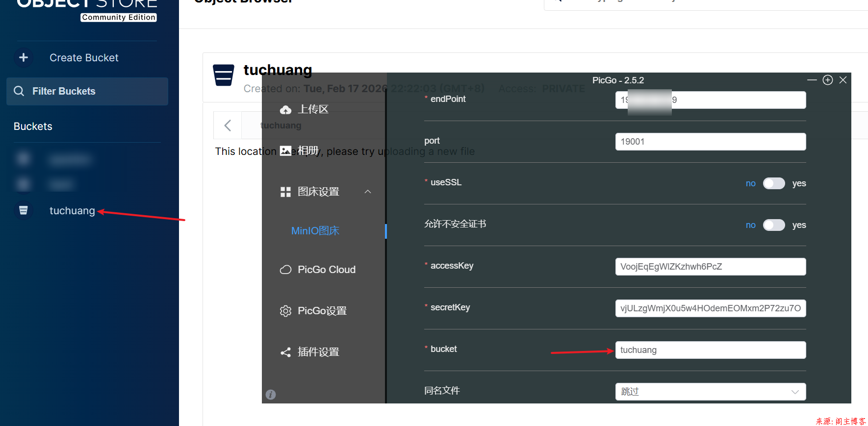This screenshot has height=426, width=868.
Task: Open the 上传区 upload area in PicGo
Action: click(x=313, y=109)
